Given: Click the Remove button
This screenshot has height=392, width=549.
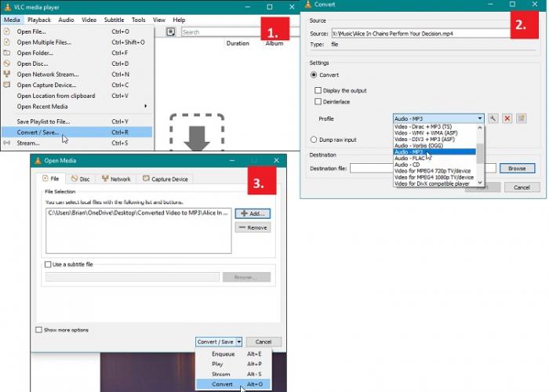Looking at the screenshot, I should coord(253,227).
